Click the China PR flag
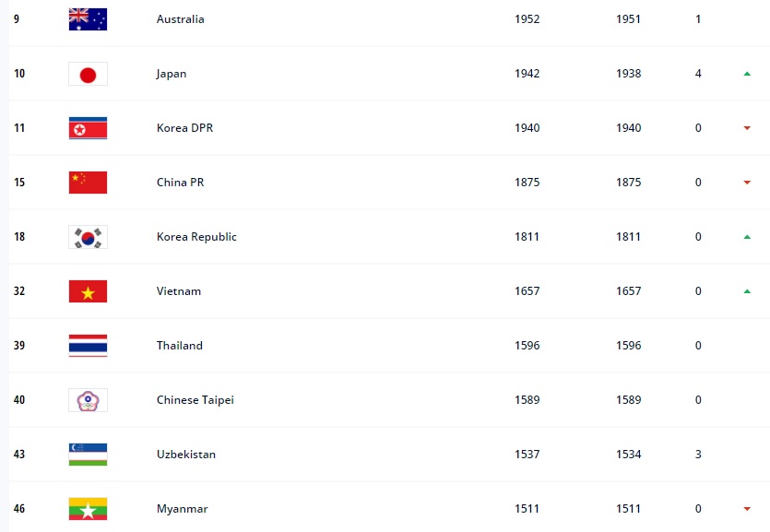 point(88,183)
